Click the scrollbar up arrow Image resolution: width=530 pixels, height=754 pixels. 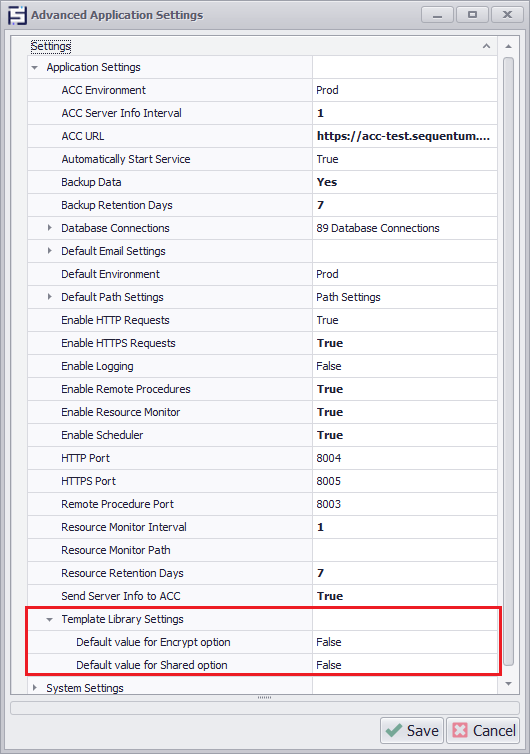pyautogui.click(x=508, y=46)
